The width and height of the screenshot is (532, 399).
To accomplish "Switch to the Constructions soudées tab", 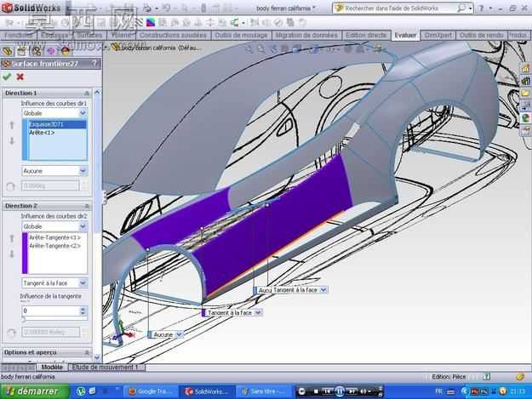I will 173,35.
